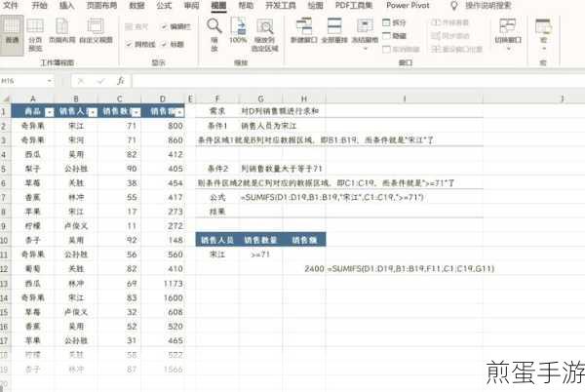Select the label cell 条件2
Screen dimensions: 585x392
click(x=217, y=169)
